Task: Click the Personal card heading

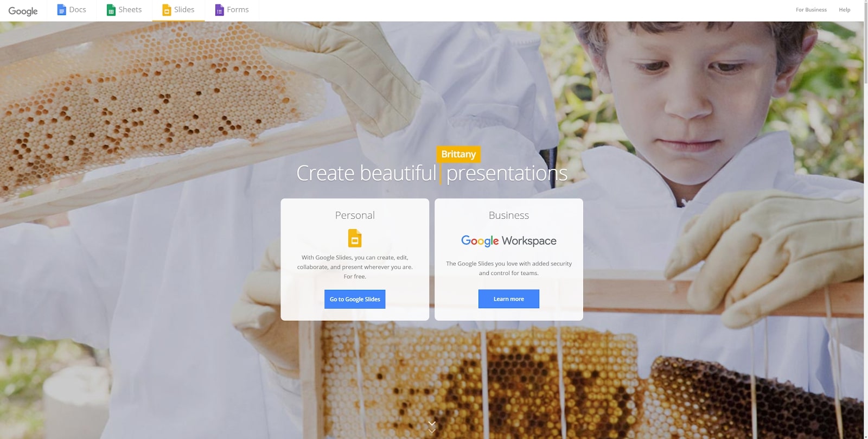Action: (355, 215)
